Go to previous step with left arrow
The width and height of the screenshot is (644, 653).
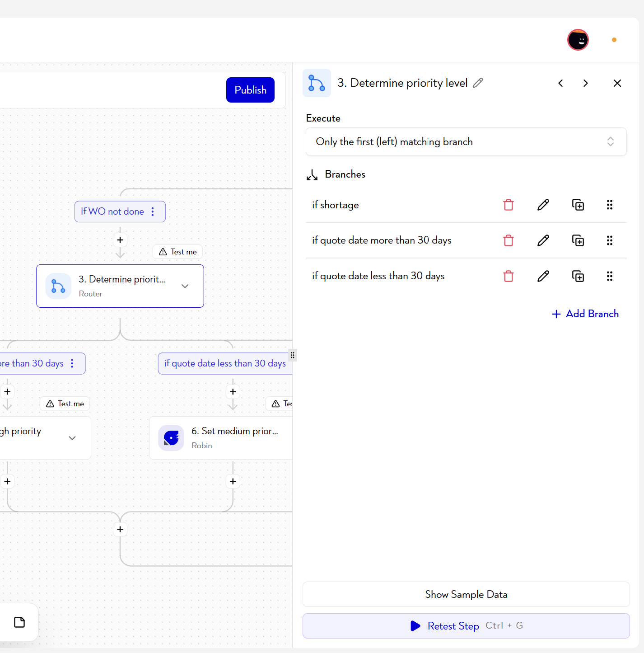click(x=560, y=83)
